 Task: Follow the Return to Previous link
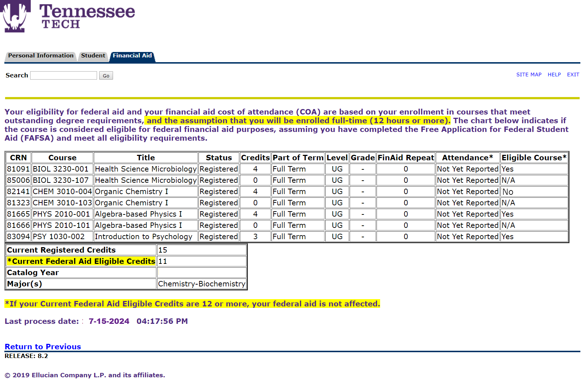(x=43, y=346)
